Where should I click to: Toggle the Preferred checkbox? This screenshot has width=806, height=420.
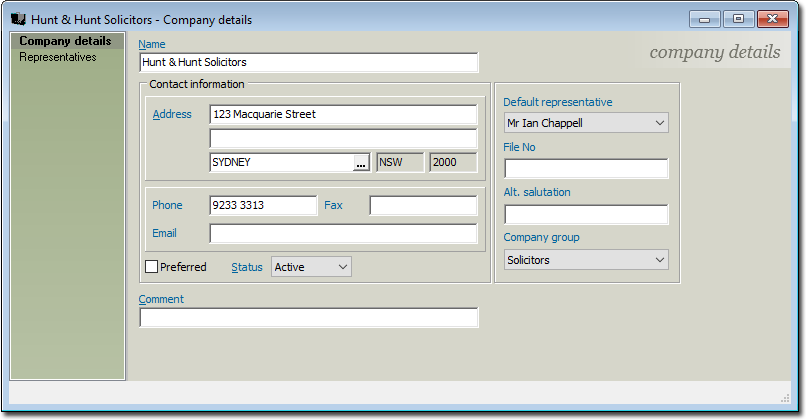tap(152, 267)
